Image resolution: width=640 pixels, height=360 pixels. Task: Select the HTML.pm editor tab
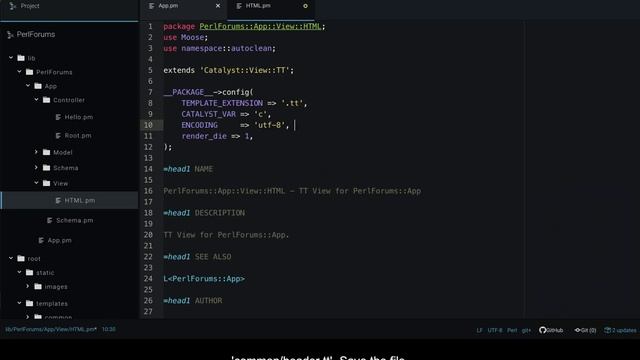(x=271, y=6)
